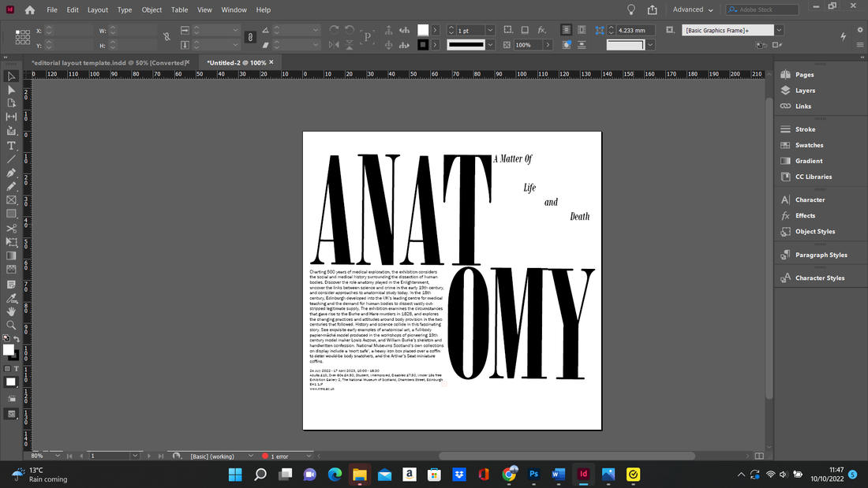
Task: Select the Line tool
Action: 11,159
